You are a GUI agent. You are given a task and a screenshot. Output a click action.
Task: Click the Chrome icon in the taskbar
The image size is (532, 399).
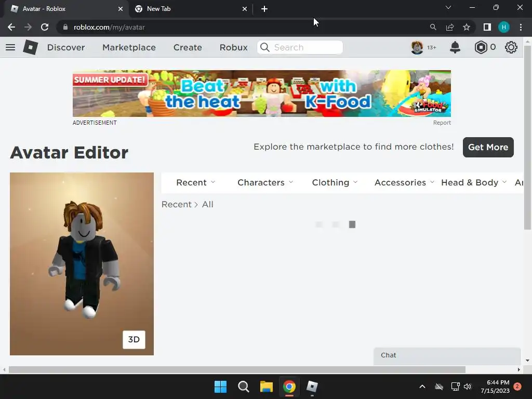tap(289, 387)
